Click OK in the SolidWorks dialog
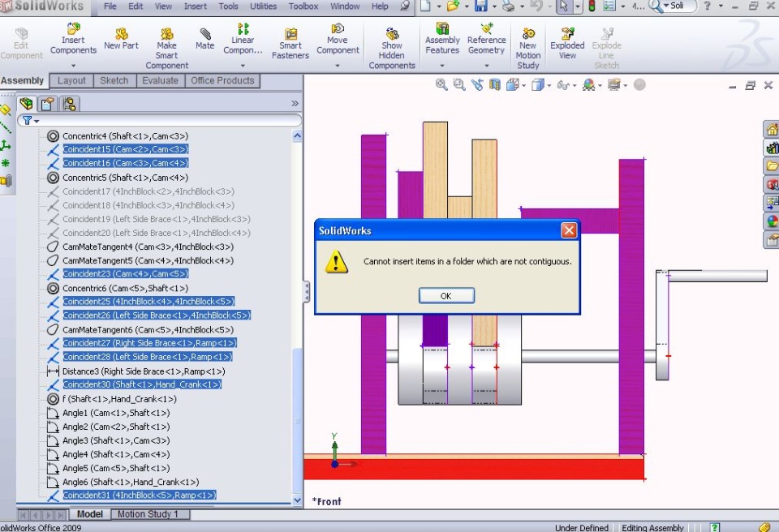The width and height of the screenshot is (779, 532). [446, 295]
